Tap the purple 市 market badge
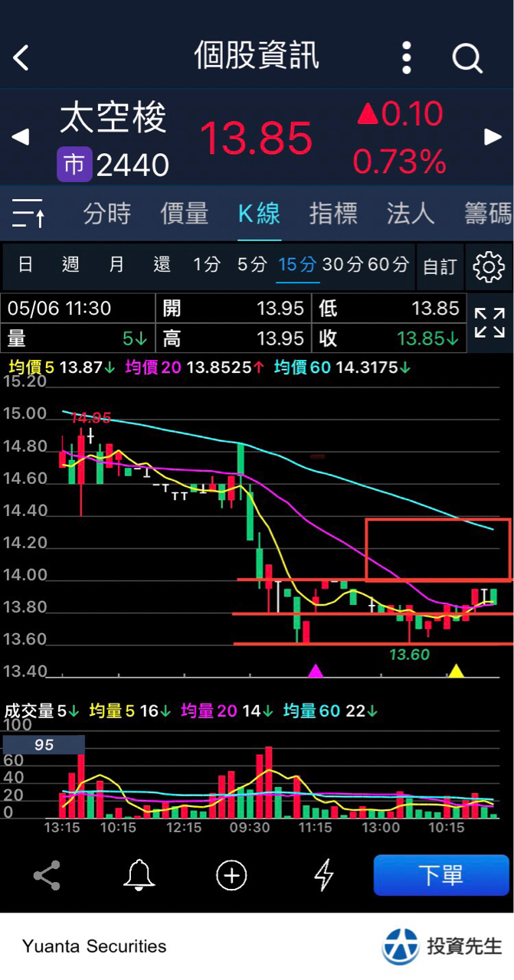This screenshot has width=514, height=980. click(x=74, y=165)
